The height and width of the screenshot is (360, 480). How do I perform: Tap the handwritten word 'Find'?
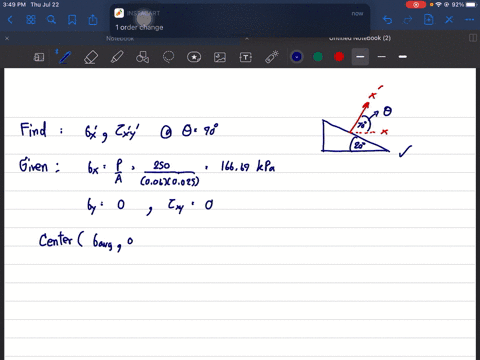click(33, 130)
